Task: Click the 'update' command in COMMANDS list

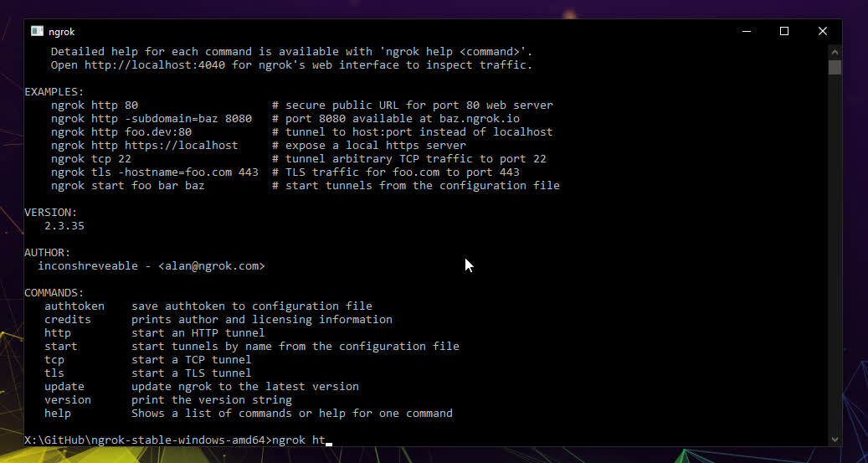Action: click(64, 386)
